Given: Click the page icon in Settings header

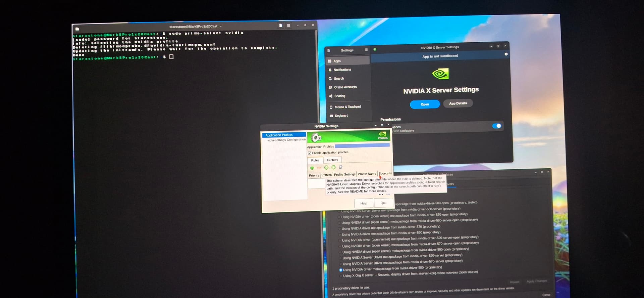Looking at the screenshot, I should (329, 51).
